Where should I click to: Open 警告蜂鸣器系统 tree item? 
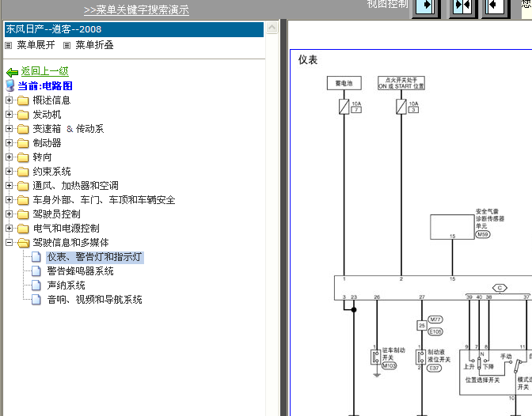[81, 271]
